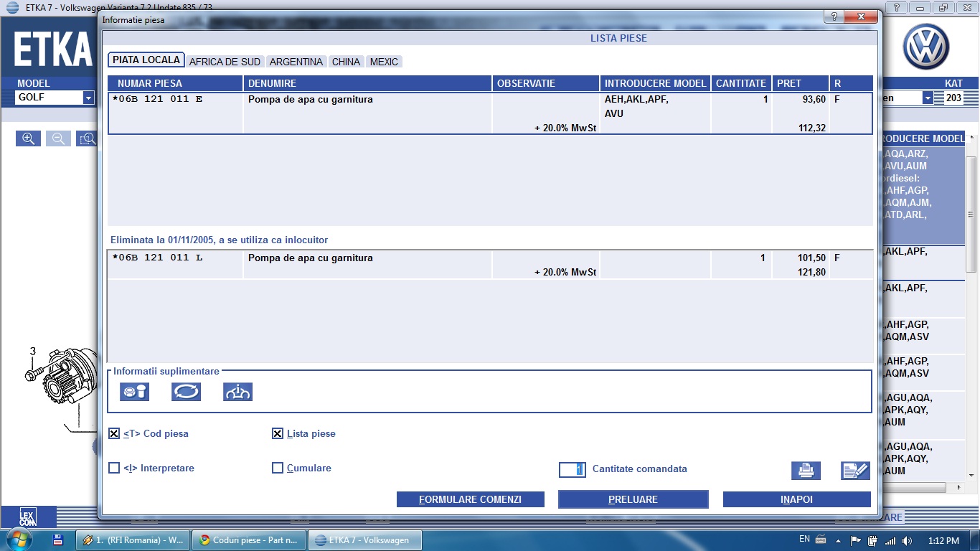Image resolution: width=980 pixels, height=551 pixels.
Task: Click the PRELUARE button
Action: tap(633, 499)
